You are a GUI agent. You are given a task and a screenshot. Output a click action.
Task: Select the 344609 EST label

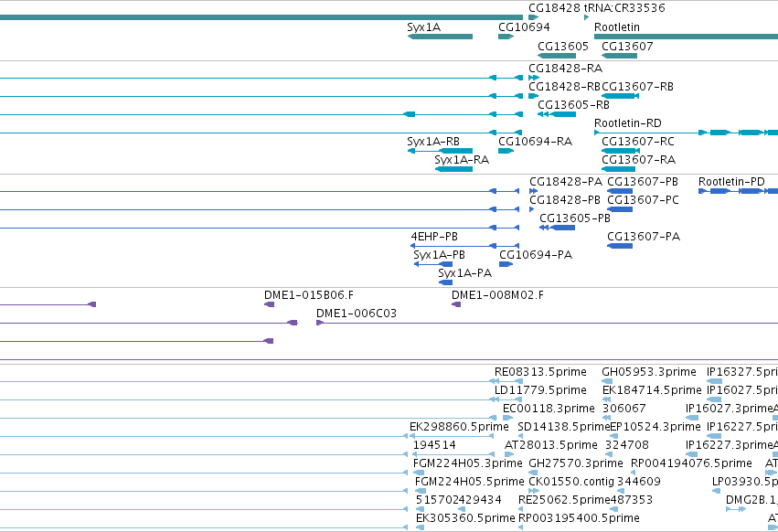[639, 483]
